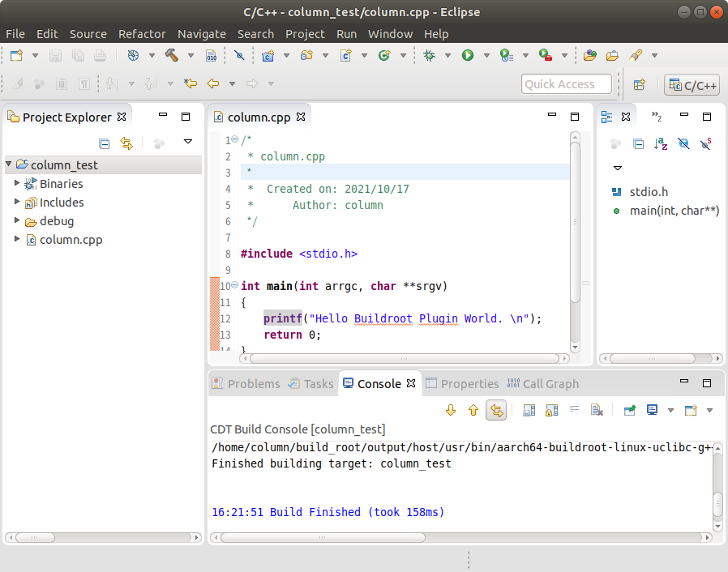Open the Project menu
Image resolution: width=728 pixels, height=572 pixels.
point(305,34)
